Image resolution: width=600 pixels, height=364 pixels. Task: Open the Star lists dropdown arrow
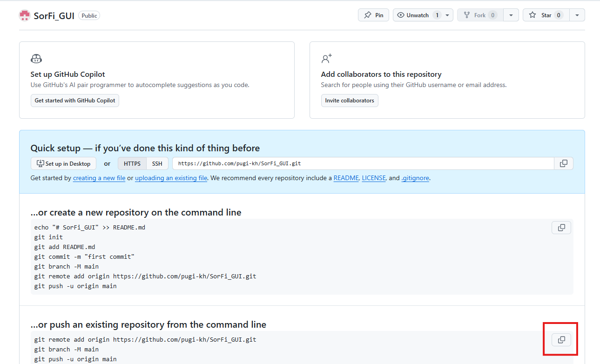click(x=577, y=15)
